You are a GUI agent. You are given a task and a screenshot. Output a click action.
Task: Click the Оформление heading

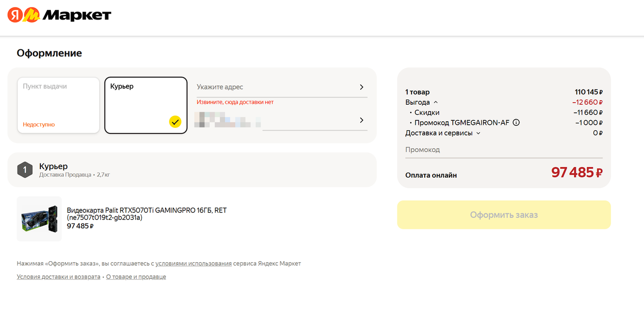[x=49, y=53]
